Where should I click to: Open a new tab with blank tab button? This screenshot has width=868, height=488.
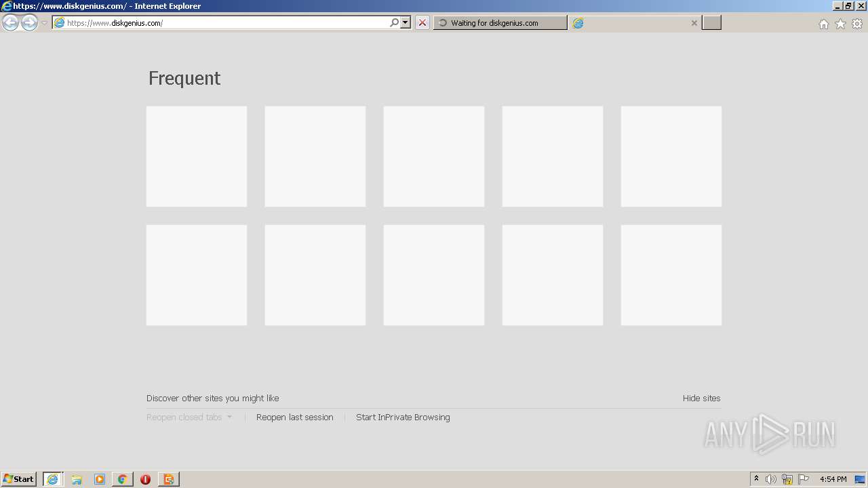711,23
